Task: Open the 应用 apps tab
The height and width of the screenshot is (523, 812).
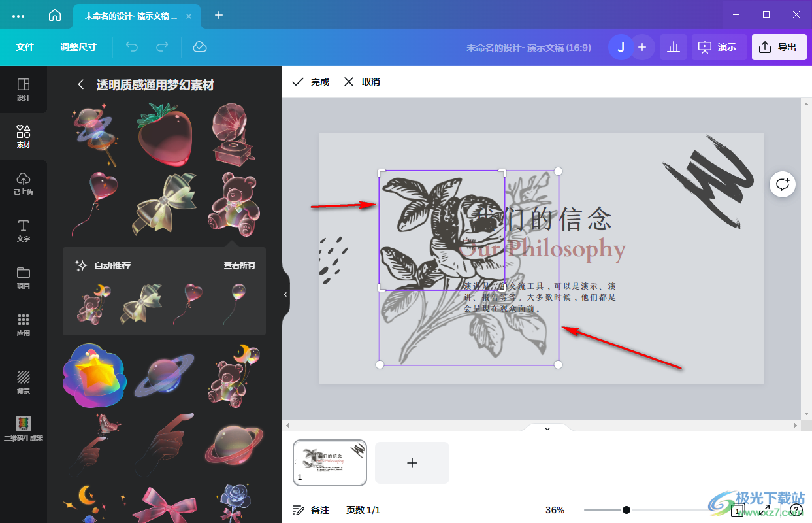Action: coord(24,325)
